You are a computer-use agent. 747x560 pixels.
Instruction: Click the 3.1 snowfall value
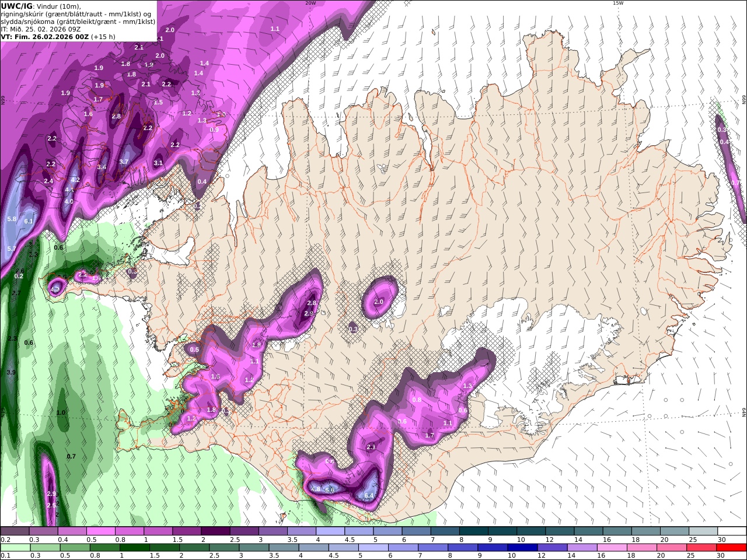click(x=158, y=163)
